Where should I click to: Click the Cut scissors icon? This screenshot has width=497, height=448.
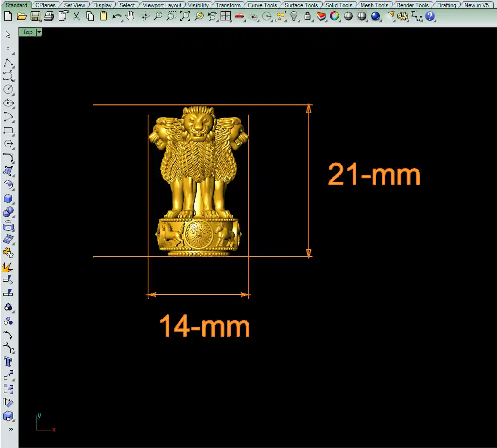76,16
